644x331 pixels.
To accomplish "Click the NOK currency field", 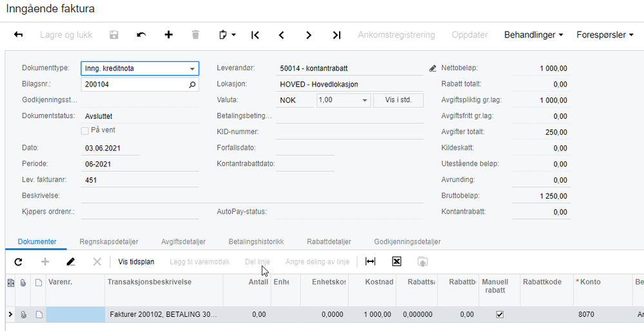I will pyautogui.click(x=295, y=100).
